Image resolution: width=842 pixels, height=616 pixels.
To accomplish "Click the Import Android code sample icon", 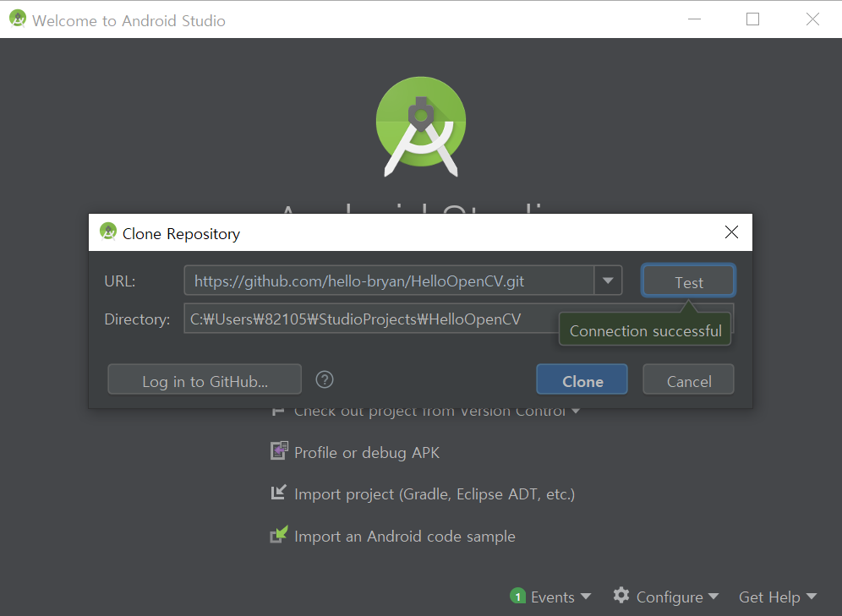I will pyautogui.click(x=279, y=534).
